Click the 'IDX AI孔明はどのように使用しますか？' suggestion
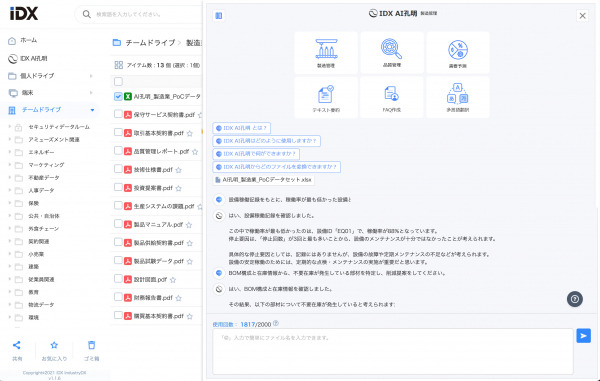 pyautogui.click(x=267, y=141)
